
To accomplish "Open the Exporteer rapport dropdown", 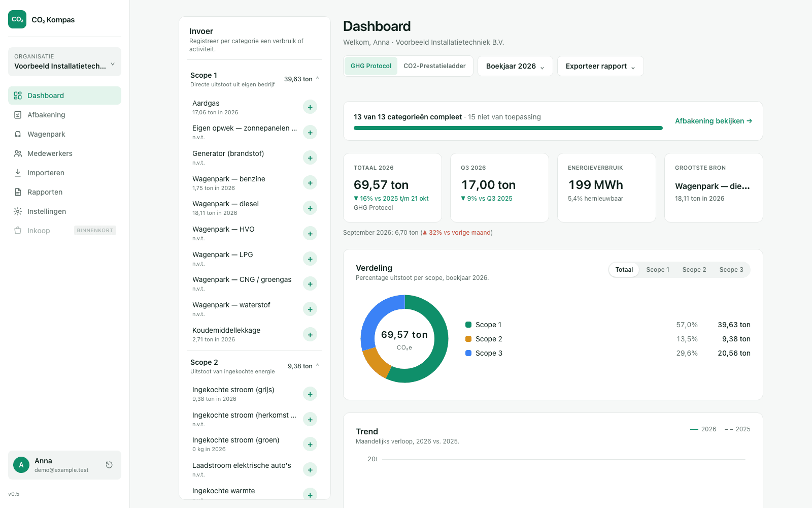I will coord(600,66).
